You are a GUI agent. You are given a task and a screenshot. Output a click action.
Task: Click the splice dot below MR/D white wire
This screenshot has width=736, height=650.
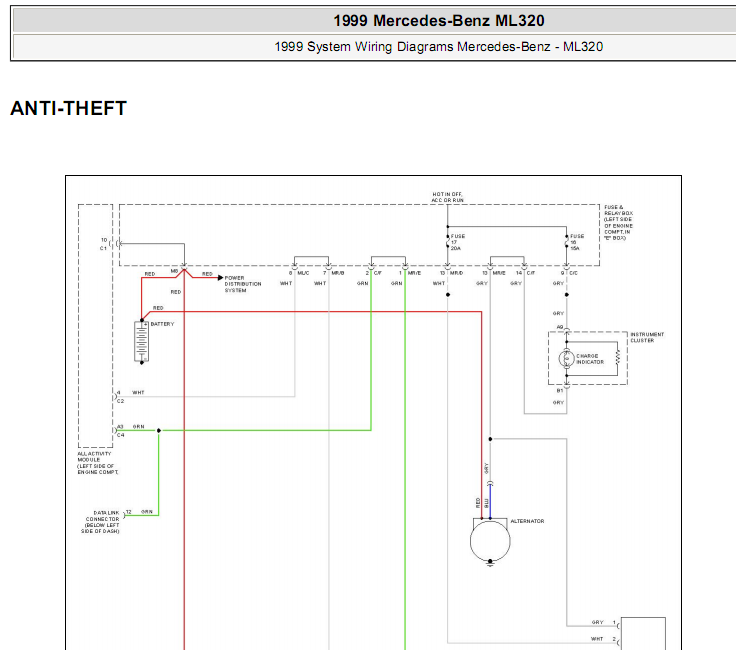pos(448,295)
